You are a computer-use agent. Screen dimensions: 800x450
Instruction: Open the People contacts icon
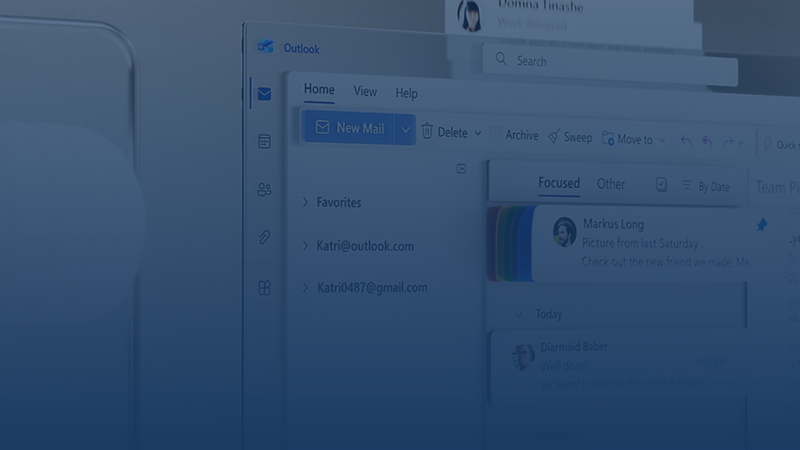[264, 190]
